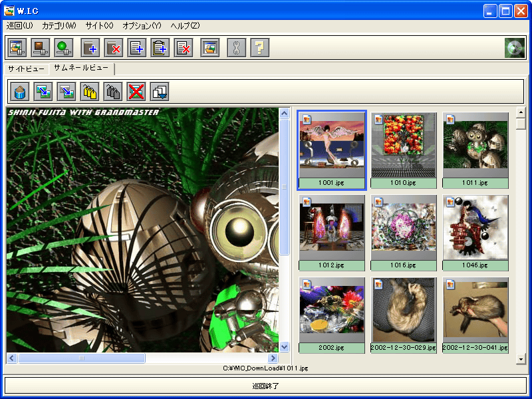Click the delete category book-X icon
532x399 pixels.
114,47
